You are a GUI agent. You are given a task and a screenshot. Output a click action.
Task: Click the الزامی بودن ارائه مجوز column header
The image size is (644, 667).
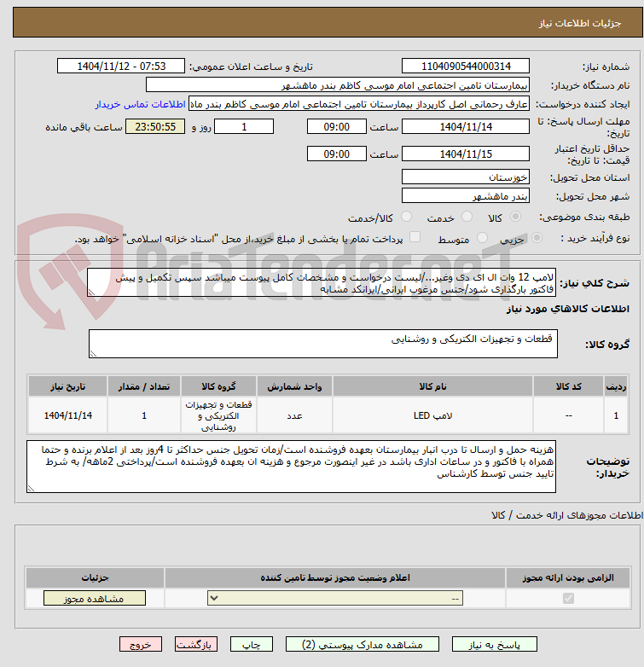coord(568,577)
